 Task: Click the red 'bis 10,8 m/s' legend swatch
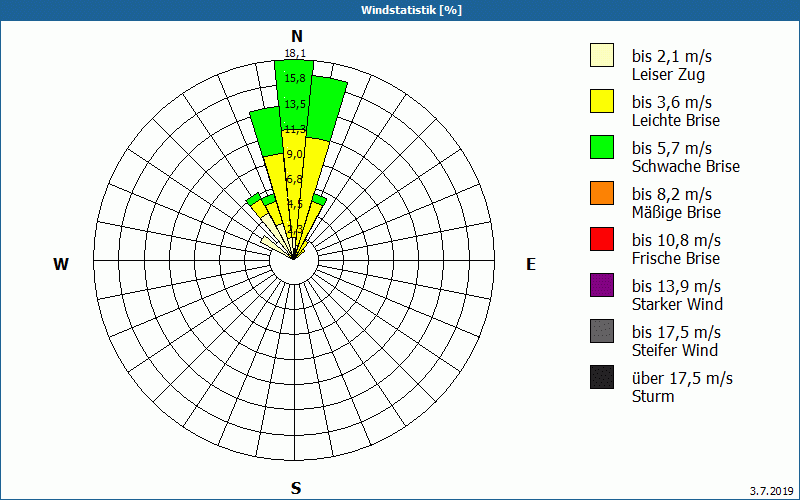pyautogui.click(x=602, y=239)
